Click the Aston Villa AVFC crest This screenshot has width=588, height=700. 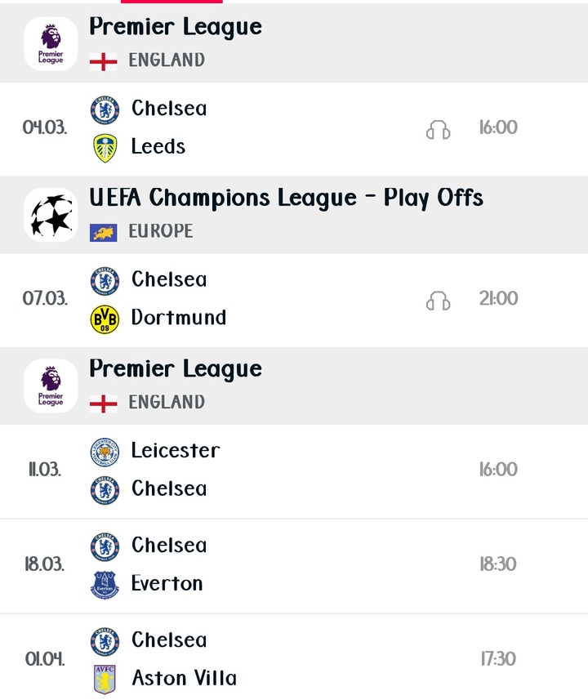[105, 679]
